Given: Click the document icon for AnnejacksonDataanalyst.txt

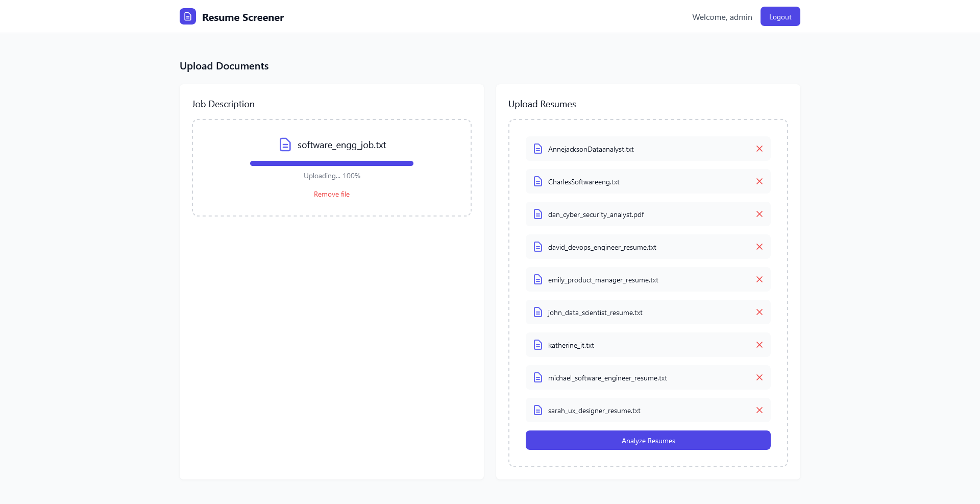Looking at the screenshot, I should click(537, 149).
